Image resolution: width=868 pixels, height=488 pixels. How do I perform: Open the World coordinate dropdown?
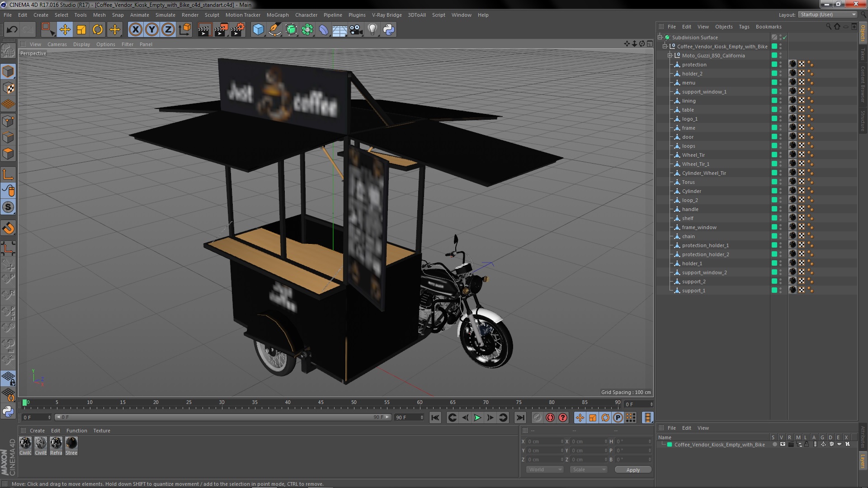(x=545, y=469)
